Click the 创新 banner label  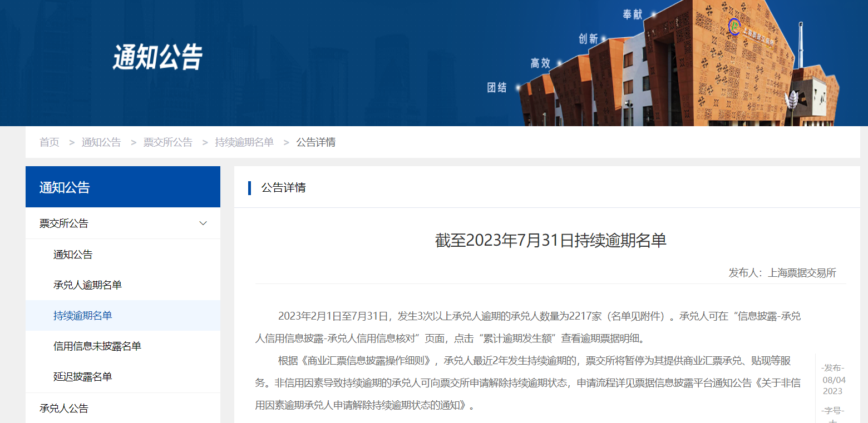(588, 39)
